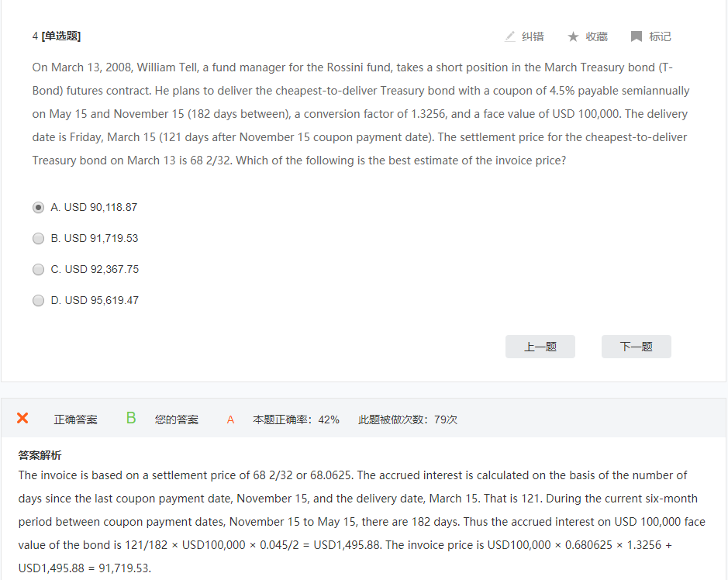728x580 pixels.
Task: Click the 标记 mark label
Action: (x=660, y=36)
